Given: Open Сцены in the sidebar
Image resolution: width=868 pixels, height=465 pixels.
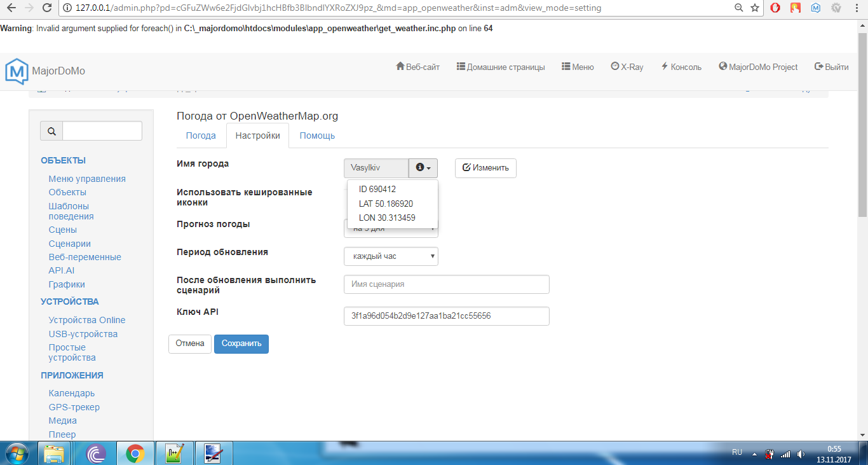Looking at the screenshot, I should tap(62, 230).
